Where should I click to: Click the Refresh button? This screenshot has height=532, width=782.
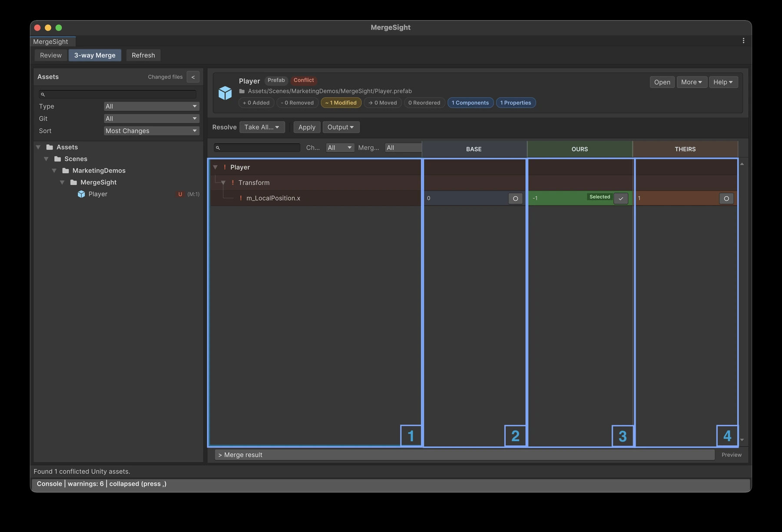click(143, 55)
